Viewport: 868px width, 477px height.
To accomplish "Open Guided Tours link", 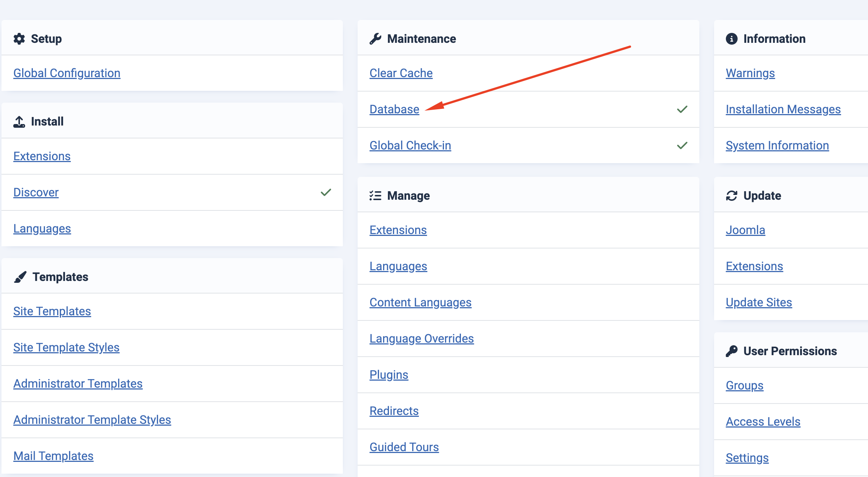I will point(404,447).
